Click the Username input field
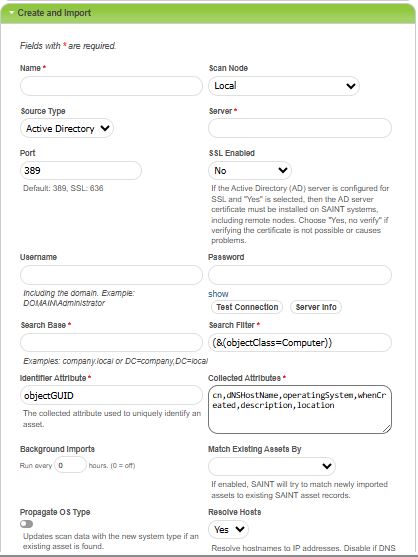This screenshot has height=557, width=418. (x=111, y=275)
